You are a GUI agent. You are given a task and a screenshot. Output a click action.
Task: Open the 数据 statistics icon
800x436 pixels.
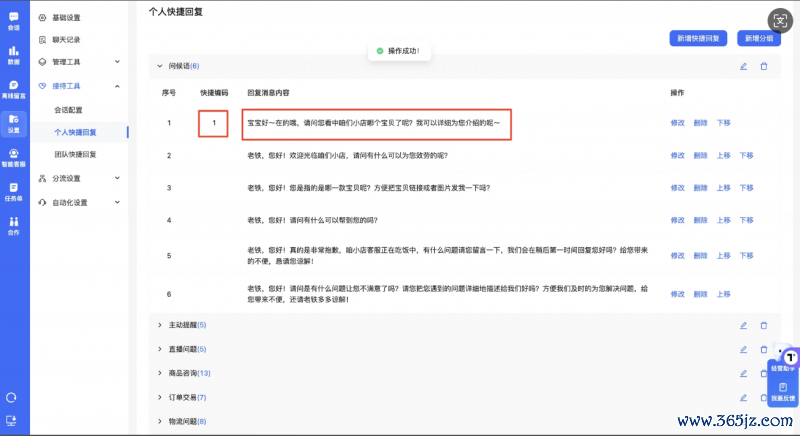pyautogui.click(x=14, y=55)
